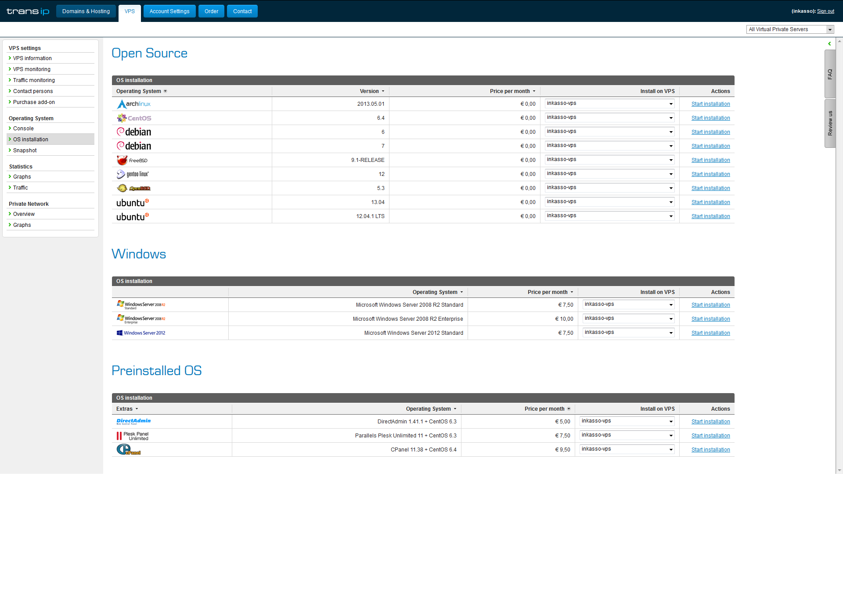Switch to the Domains & Hosting tab
Viewport: 843px width, 616px height.
tap(86, 11)
